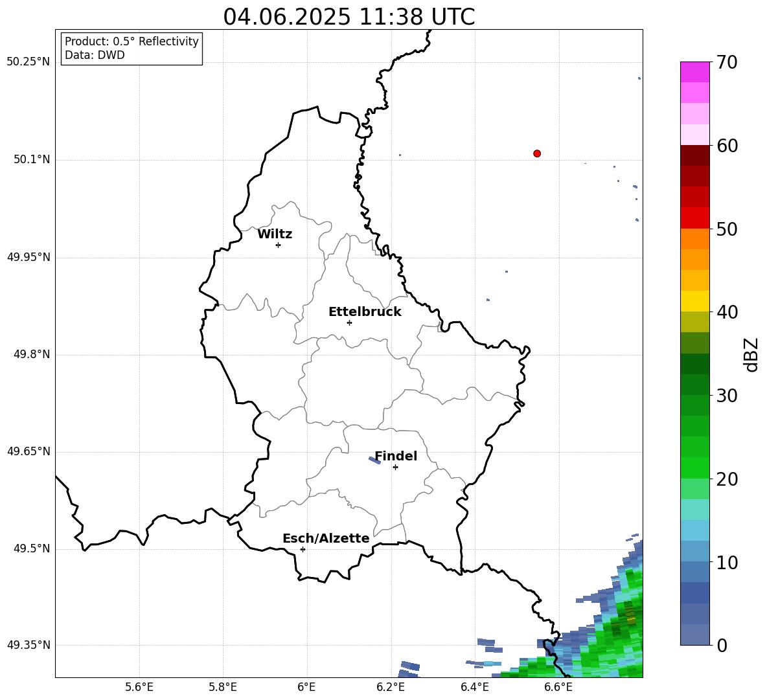Click the Findel cross marker
Screen dimensions: 767x700
point(395,468)
